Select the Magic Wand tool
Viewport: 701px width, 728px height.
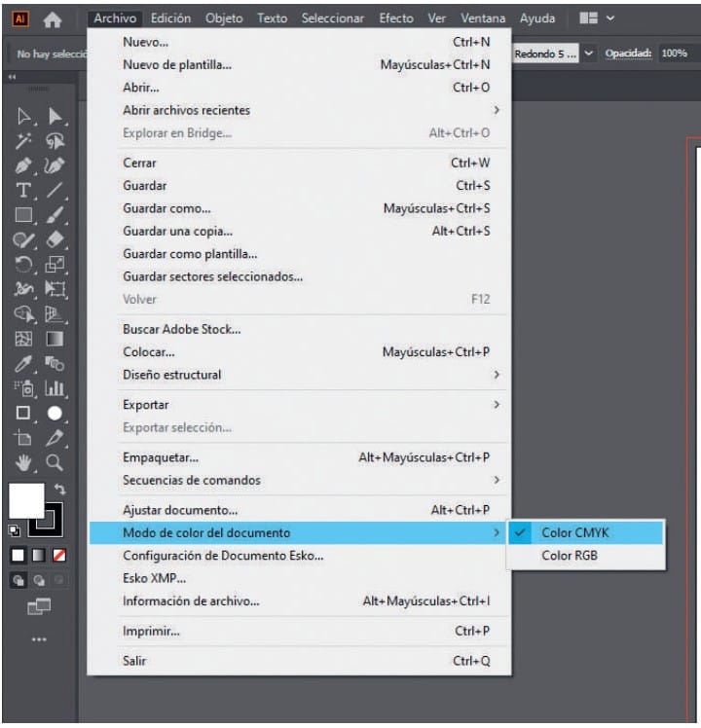24,141
